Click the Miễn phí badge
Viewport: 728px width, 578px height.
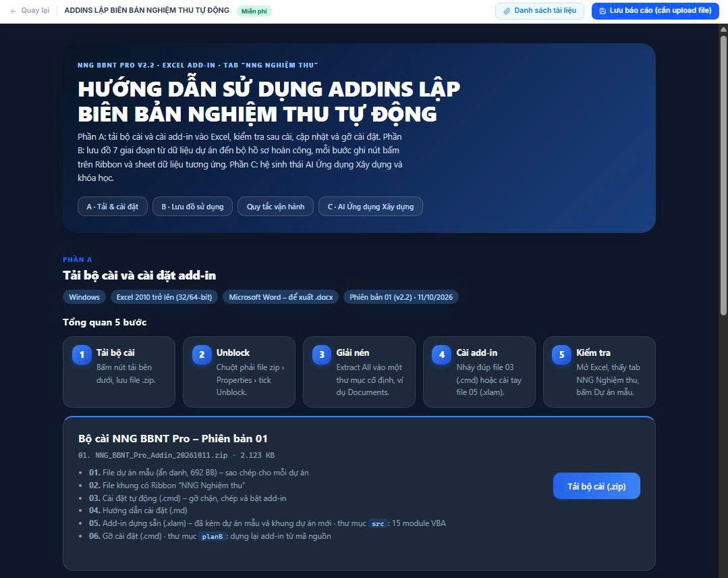[254, 11]
